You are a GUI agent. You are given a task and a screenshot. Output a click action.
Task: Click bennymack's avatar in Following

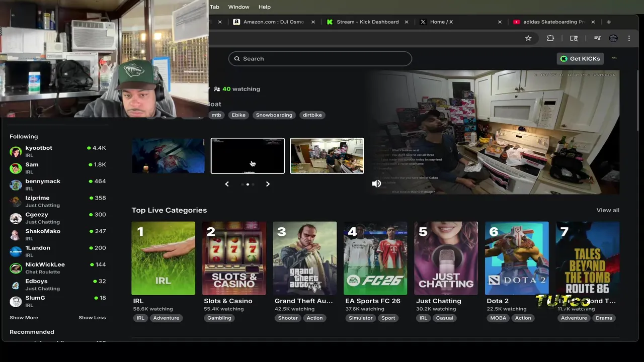tap(16, 185)
